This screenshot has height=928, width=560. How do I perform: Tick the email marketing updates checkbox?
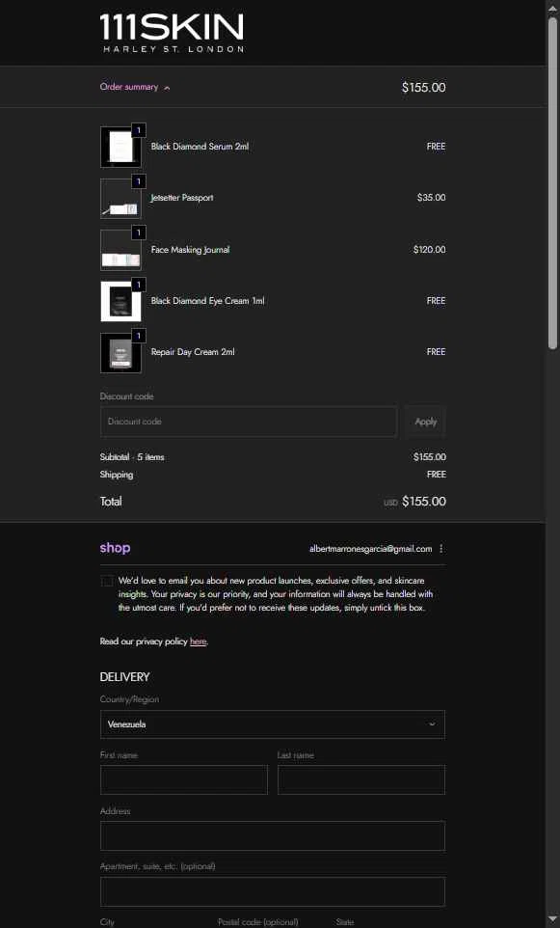point(107,581)
